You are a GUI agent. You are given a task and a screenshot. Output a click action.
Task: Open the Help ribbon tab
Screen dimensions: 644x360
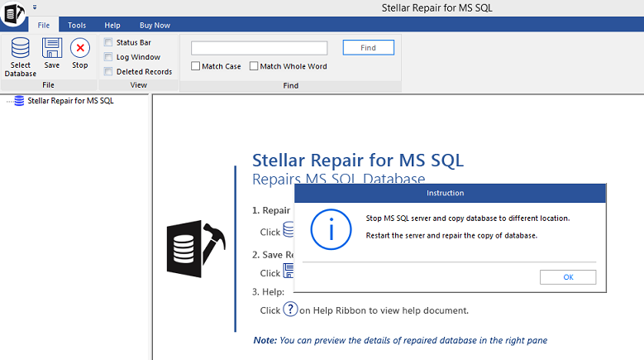(x=112, y=25)
